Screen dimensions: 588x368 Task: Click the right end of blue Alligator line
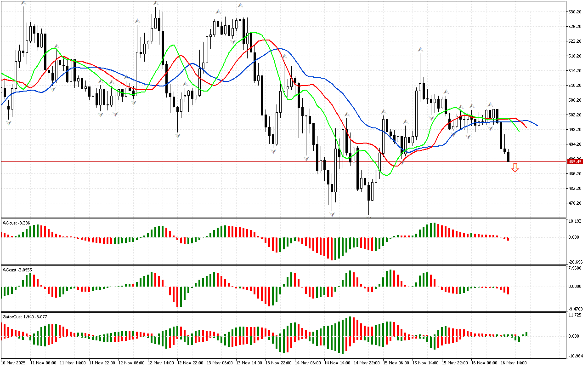[x=537, y=125]
